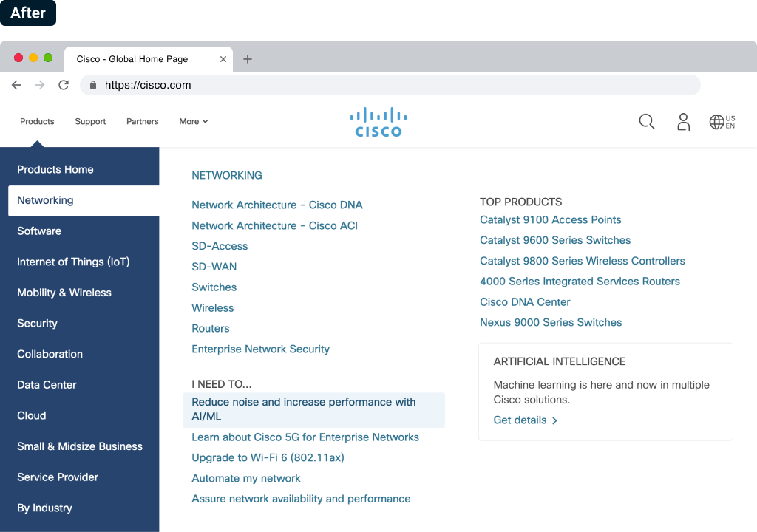Screen dimensions: 757x532
Task: Select Security in the sidebar
Action: tap(37, 324)
